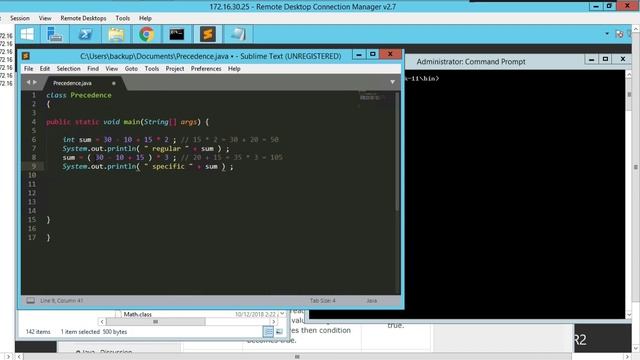The height and width of the screenshot is (360, 640).
Task: Click line number 9 in gutter
Action: [33, 166]
